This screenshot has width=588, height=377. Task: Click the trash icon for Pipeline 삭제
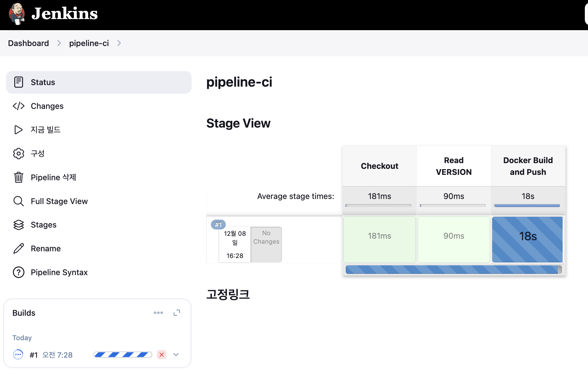(19, 177)
